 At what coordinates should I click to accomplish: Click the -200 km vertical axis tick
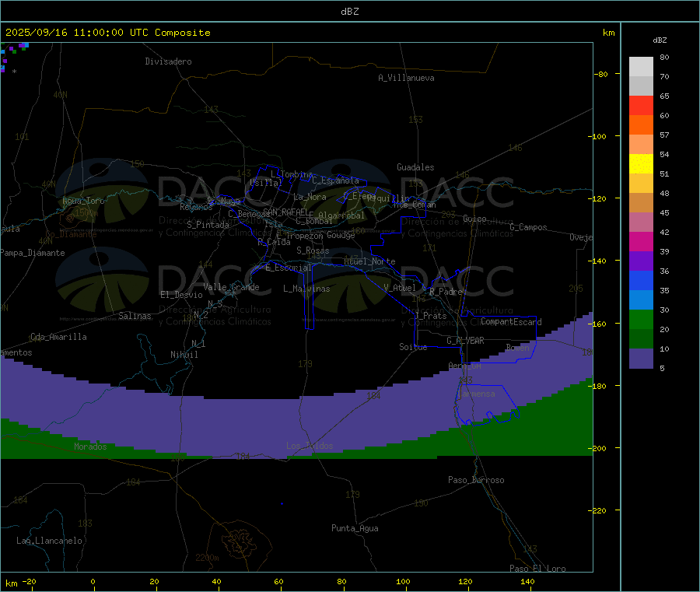(x=597, y=448)
